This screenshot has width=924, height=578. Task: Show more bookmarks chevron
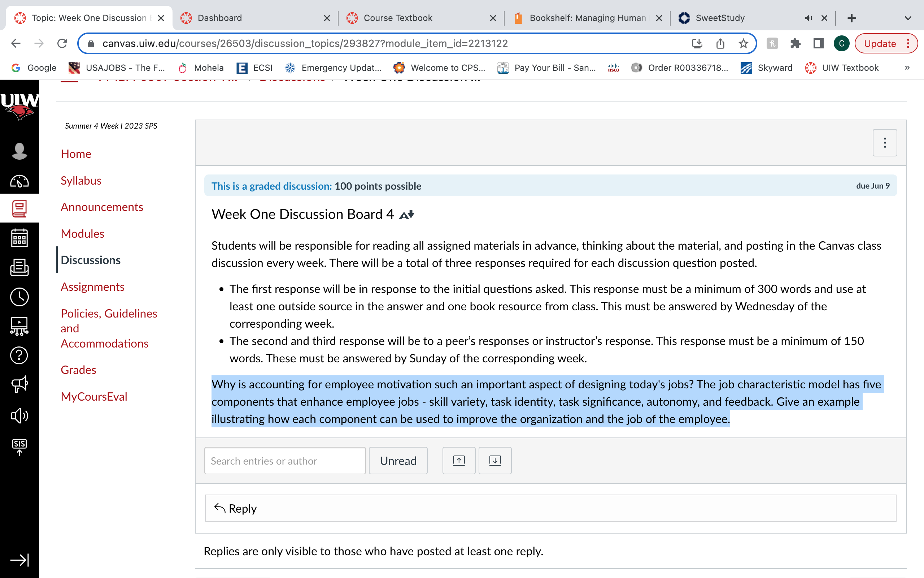[907, 68]
